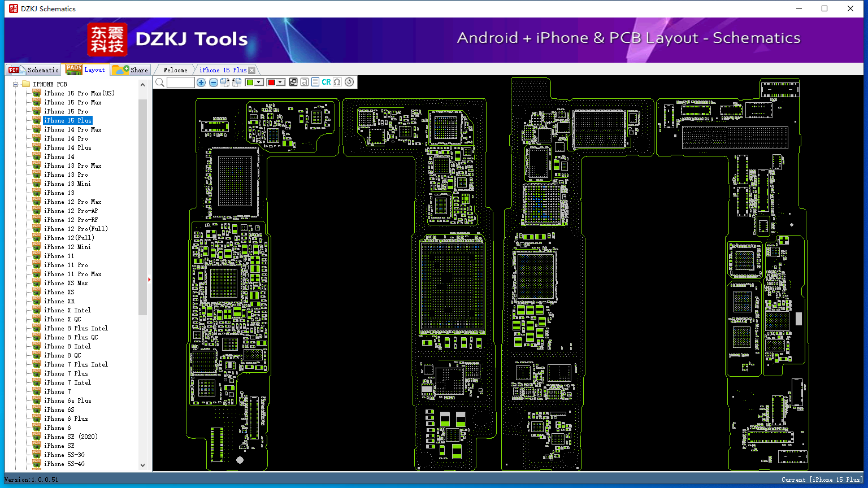
Task: Click the red panel splitter arrow
Action: 149,279
